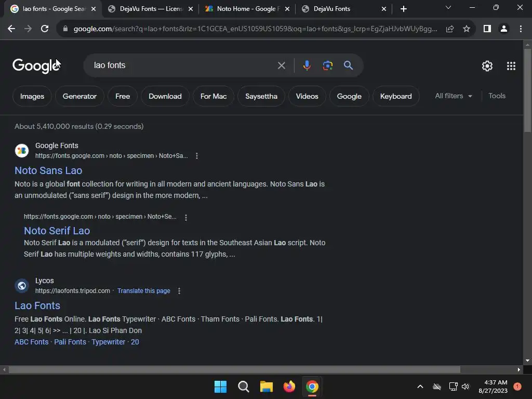The height and width of the screenshot is (399, 532).
Task: Open the tab search chevron
Action: coord(448,7)
